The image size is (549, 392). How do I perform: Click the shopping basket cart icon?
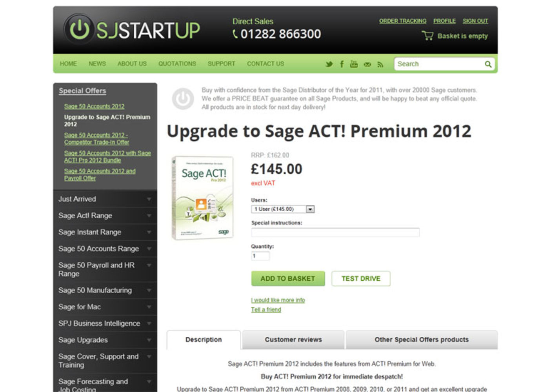[x=427, y=36]
